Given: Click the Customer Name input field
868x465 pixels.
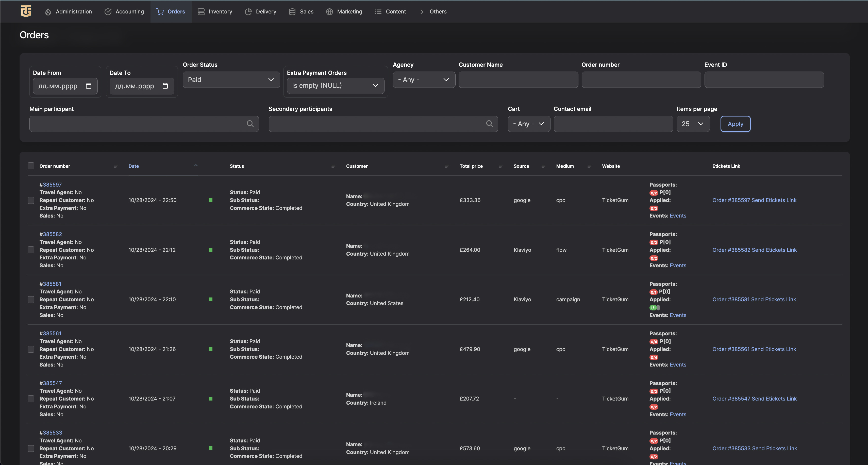Looking at the screenshot, I should (518, 79).
